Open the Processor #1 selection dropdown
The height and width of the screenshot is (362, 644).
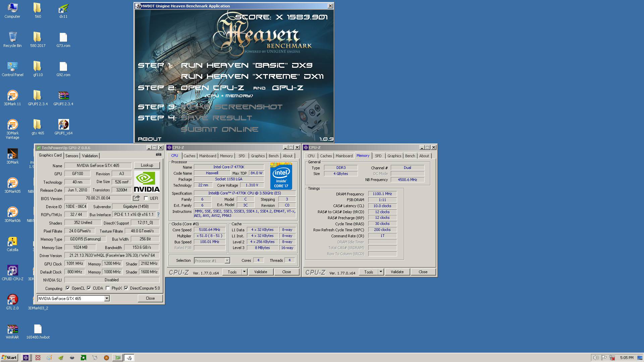pos(227,260)
